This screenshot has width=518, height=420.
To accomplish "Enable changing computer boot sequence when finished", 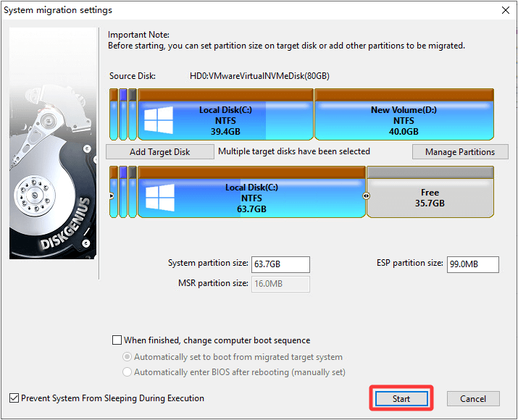I will [x=117, y=340].
